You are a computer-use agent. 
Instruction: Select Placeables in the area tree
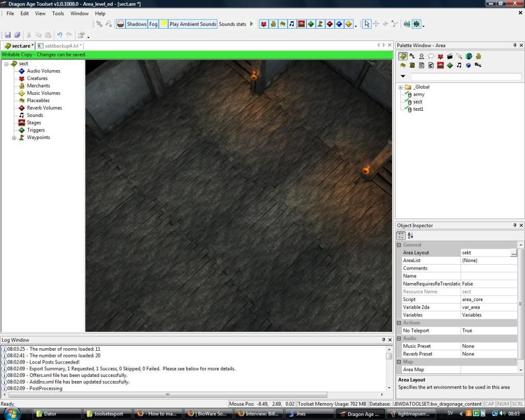click(x=38, y=101)
